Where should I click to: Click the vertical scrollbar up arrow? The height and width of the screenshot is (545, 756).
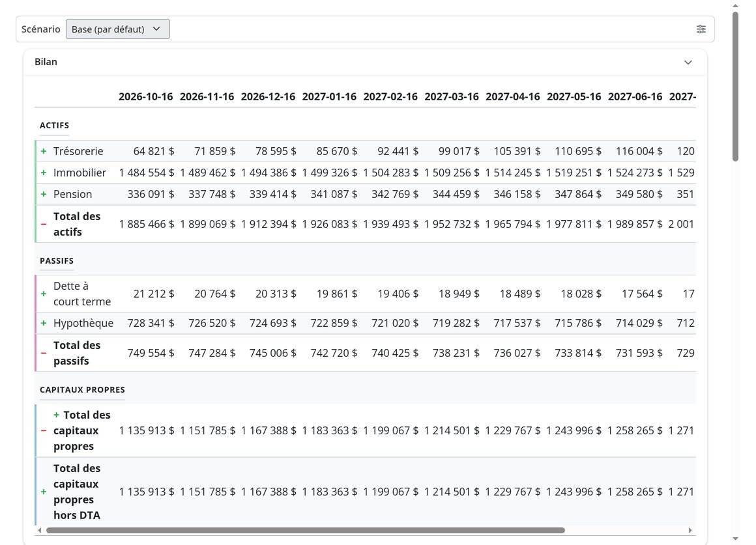pyautogui.click(x=735, y=6)
